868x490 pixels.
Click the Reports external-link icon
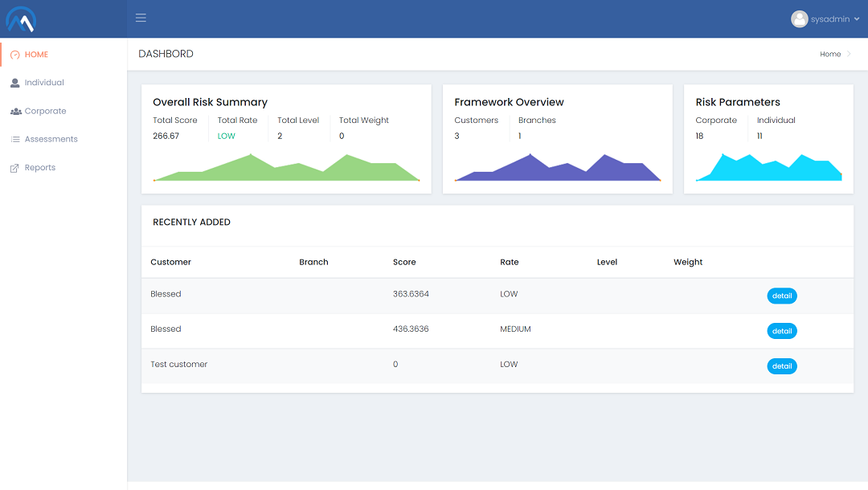(x=15, y=168)
